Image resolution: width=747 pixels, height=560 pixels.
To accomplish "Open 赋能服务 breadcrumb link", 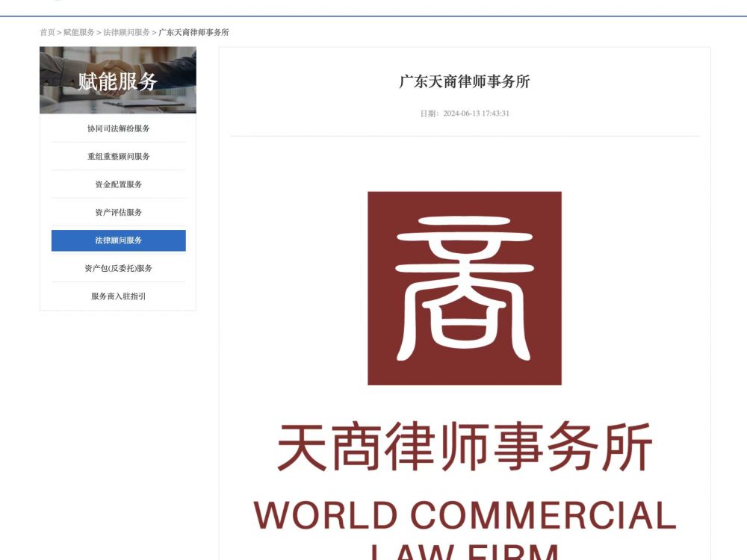I will (79, 32).
